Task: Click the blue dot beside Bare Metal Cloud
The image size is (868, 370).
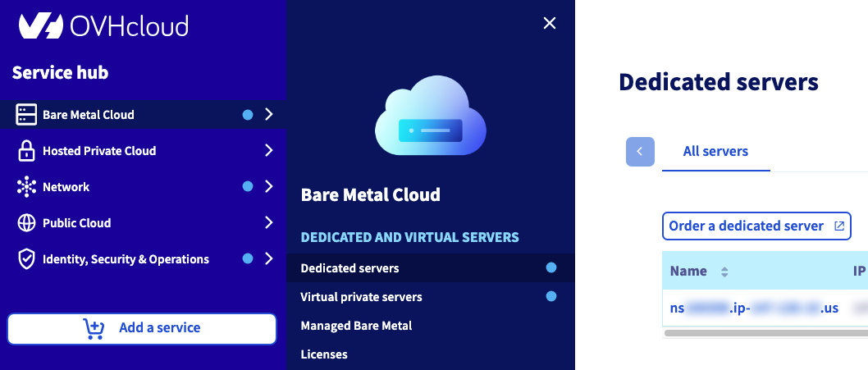Action: (x=248, y=115)
